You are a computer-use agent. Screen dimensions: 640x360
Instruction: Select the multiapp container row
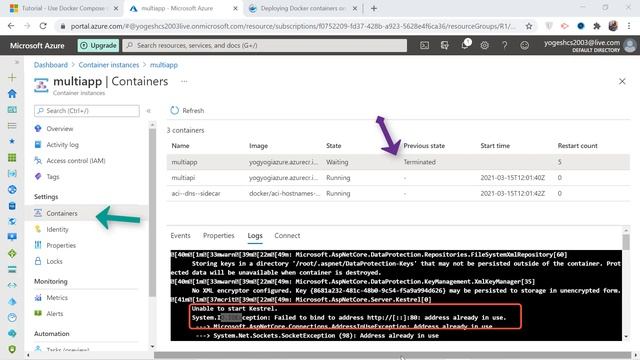pos(398,162)
